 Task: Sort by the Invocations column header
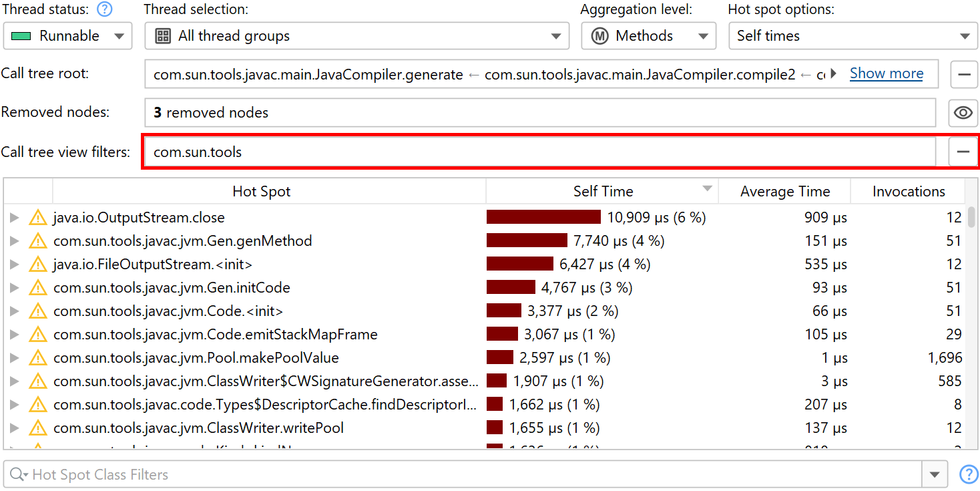coord(908,192)
